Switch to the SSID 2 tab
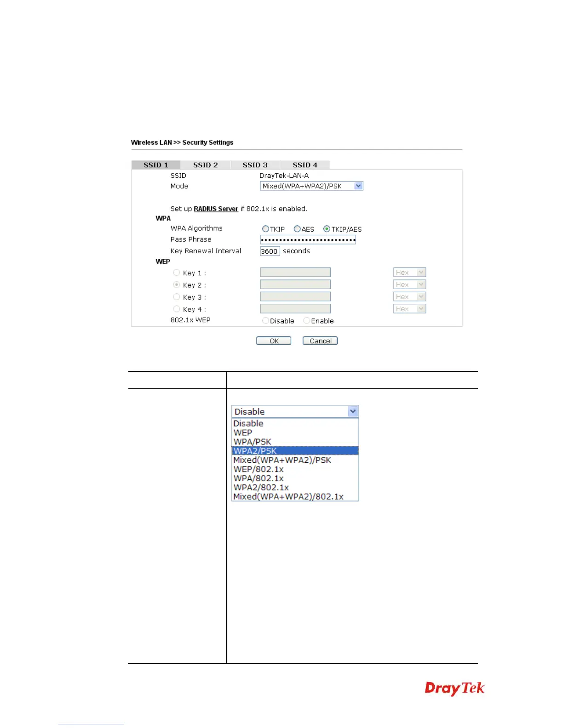The height and width of the screenshot is (728, 563). (206, 165)
